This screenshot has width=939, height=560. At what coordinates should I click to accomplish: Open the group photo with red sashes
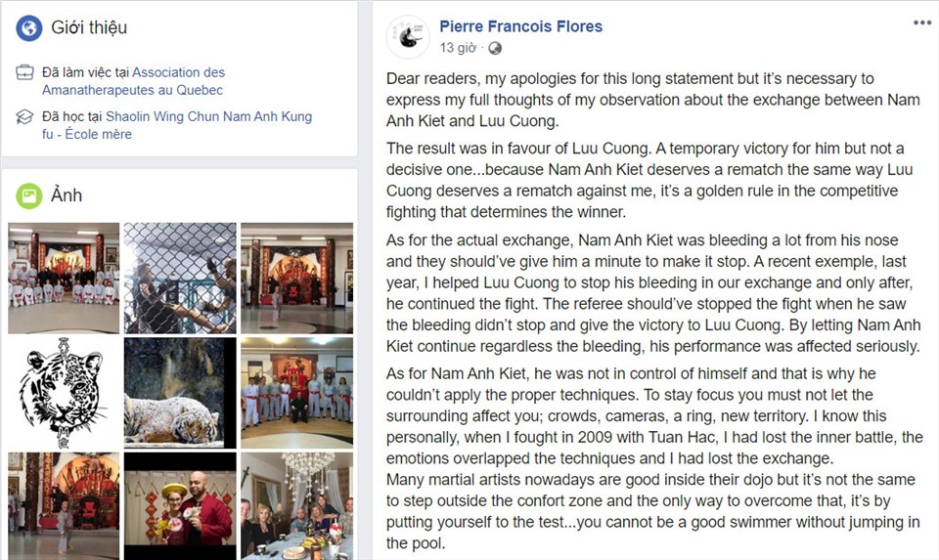[297, 393]
